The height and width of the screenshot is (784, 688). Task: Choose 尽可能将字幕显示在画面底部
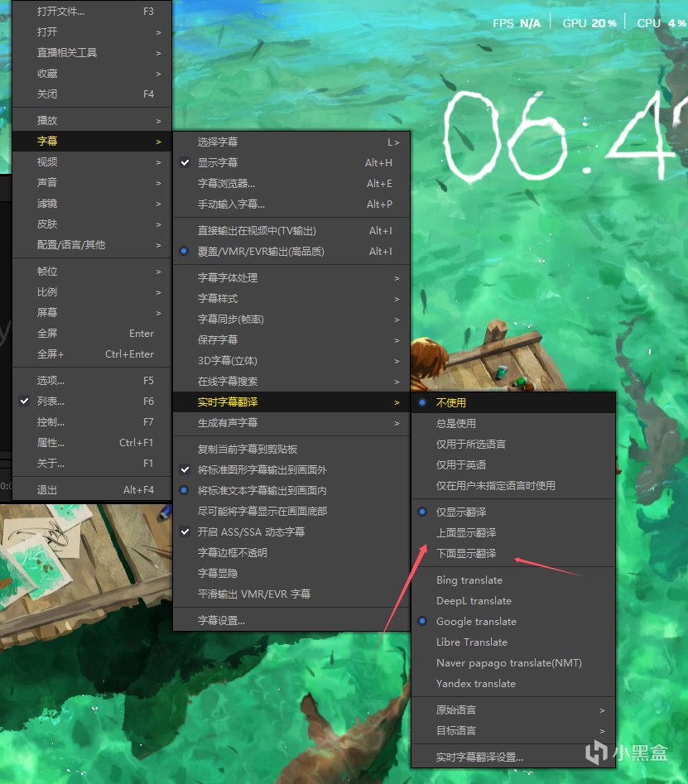[291, 511]
